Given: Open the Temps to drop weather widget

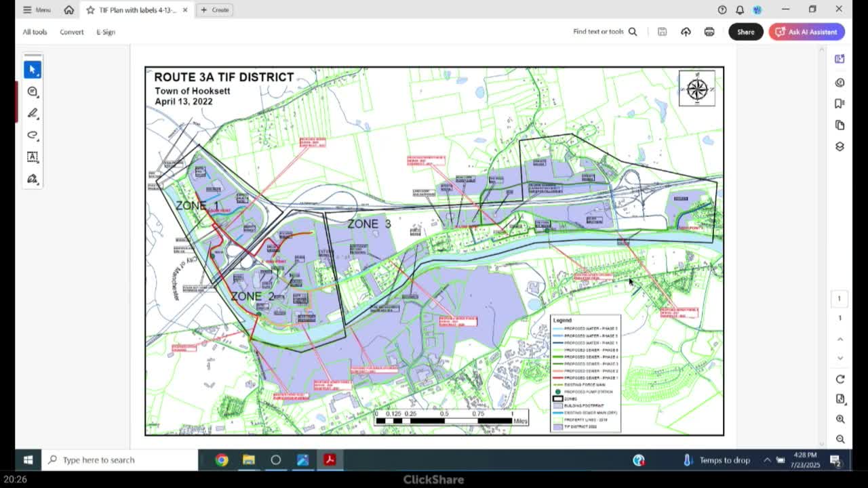Looking at the screenshot, I should [x=717, y=460].
